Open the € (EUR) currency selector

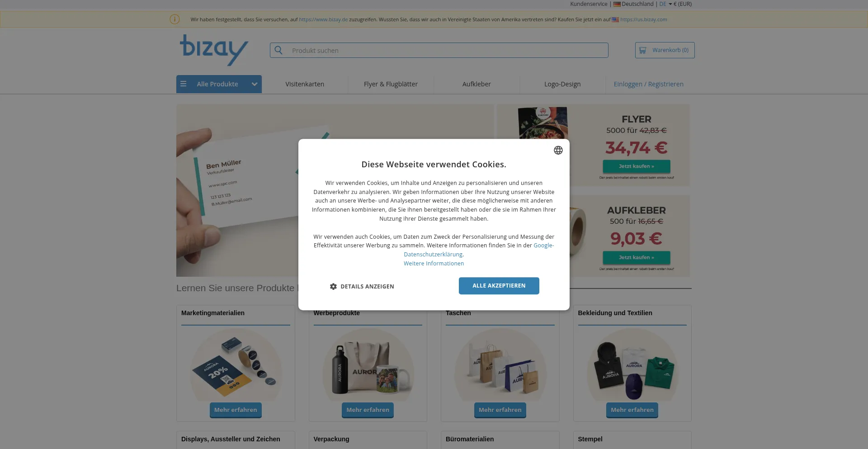click(x=683, y=4)
